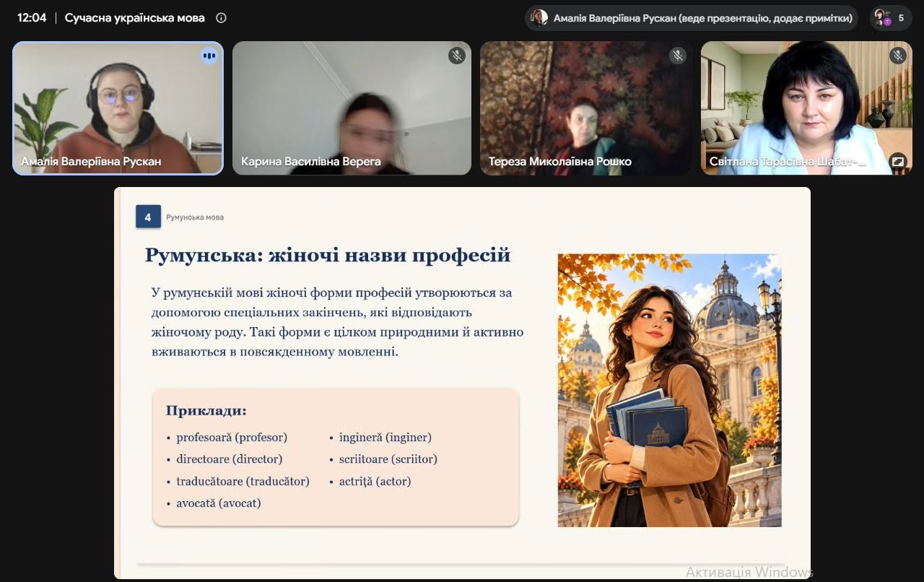924x582 pixels.
Task: Click presenter chip Амалія Валеріївна Рускан (веде презентацію)
Action: point(691,18)
